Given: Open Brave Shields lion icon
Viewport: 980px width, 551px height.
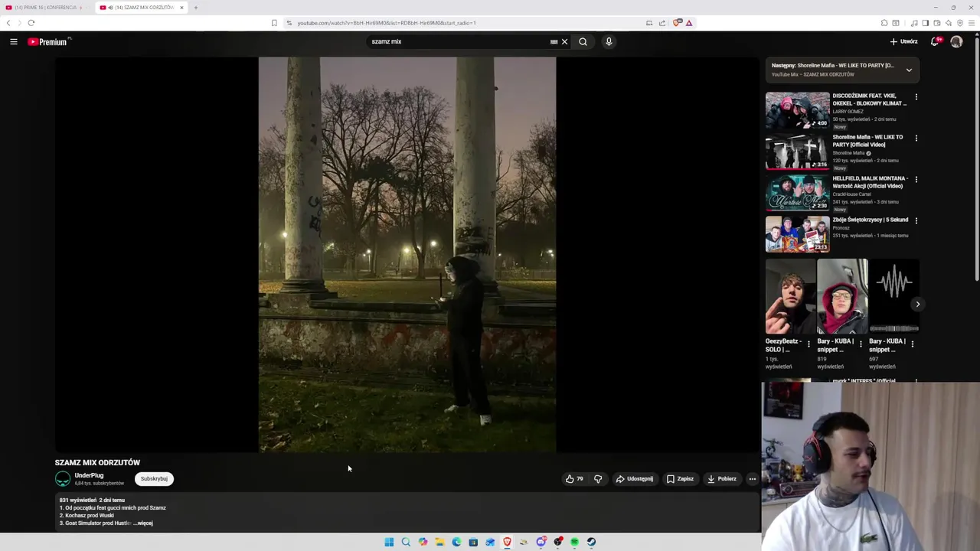Looking at the screenshot, I should pyautogui.click(x=678, y=23).
